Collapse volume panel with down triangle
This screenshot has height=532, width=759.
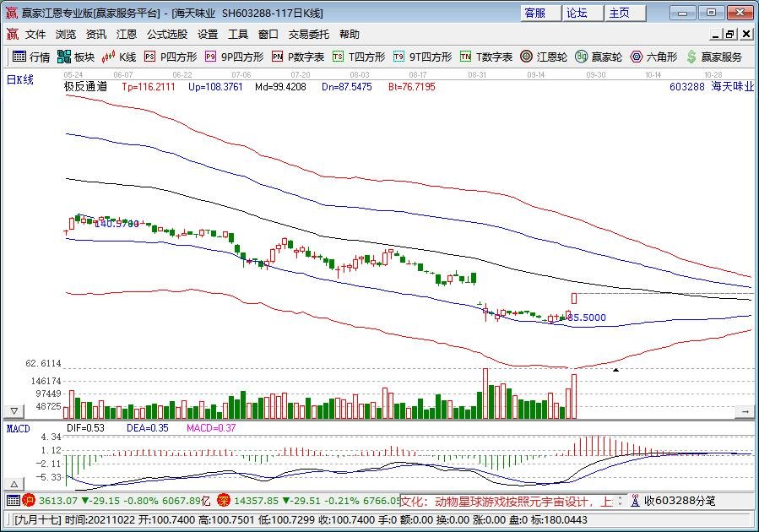point(14,411)
